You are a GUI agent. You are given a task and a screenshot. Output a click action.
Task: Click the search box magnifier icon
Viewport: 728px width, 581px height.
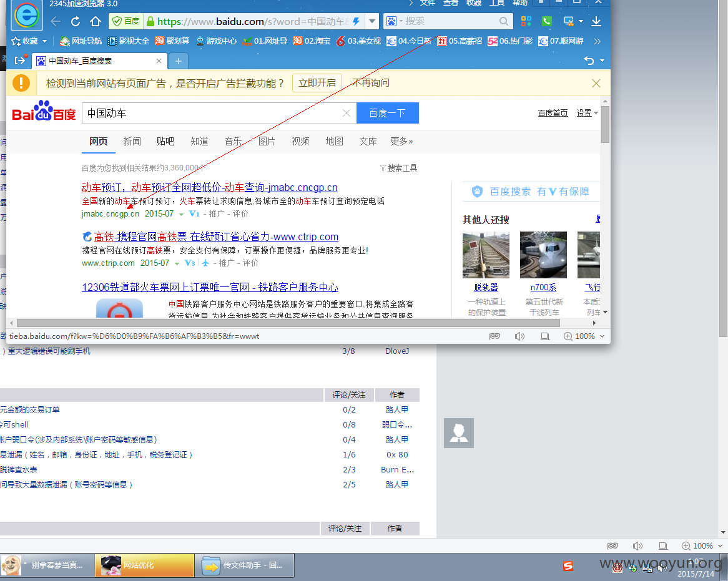point(504,21)
